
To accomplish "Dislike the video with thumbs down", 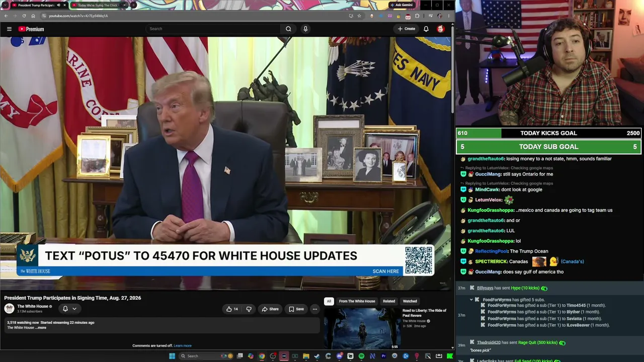I will coord(249,309).
